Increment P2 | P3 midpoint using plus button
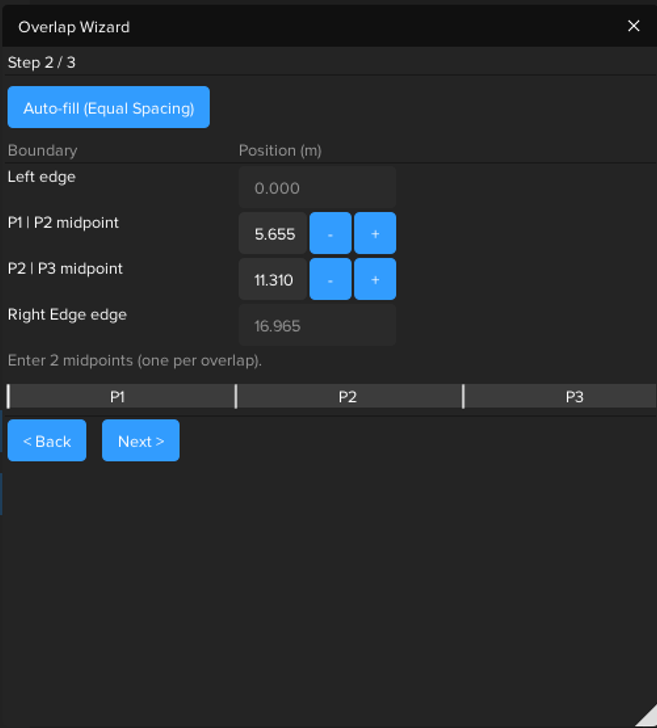 point(375,280)
